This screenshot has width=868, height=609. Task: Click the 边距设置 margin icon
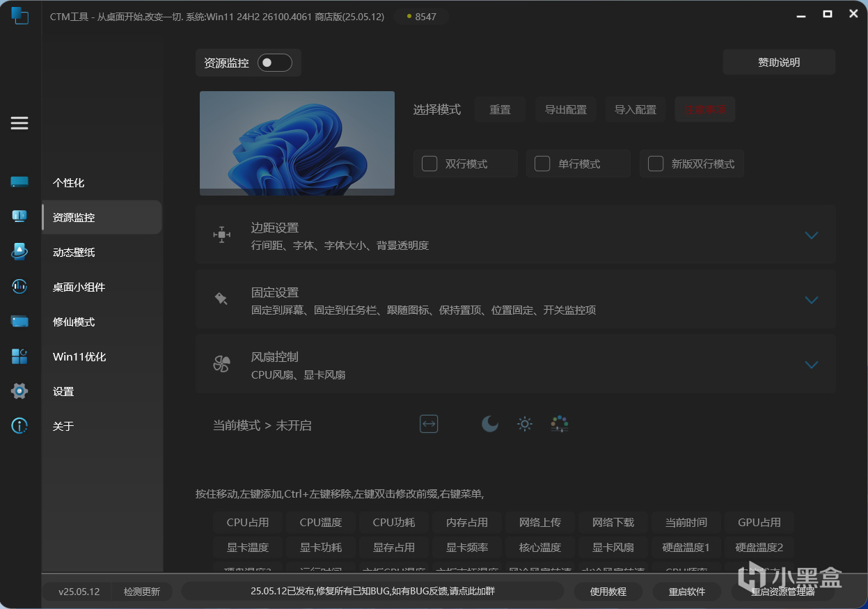pos(221,235)
